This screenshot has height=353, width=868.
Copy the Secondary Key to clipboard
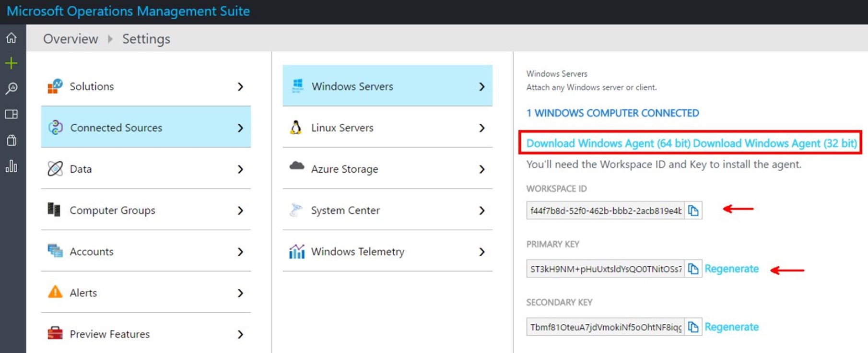693,327
